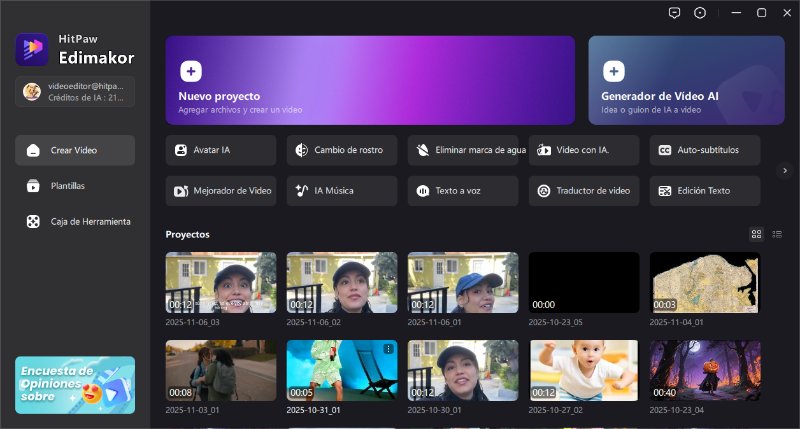Viewport: 800px width, 429px height.
Task: Launch Cambio de rostro tool
Action: click(342, 150)
